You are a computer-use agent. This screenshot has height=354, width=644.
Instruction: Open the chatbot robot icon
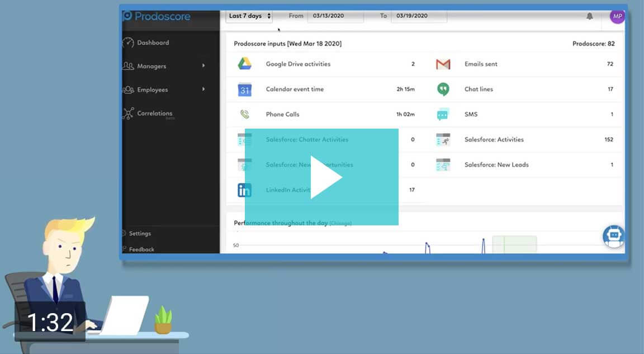[x=614, y=236]
